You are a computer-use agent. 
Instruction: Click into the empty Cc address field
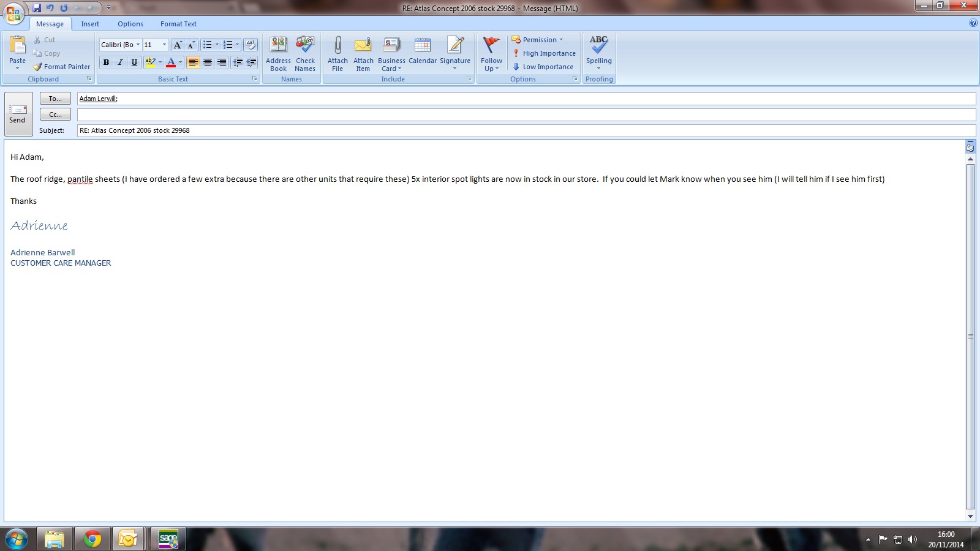click(x=526, y=114)
